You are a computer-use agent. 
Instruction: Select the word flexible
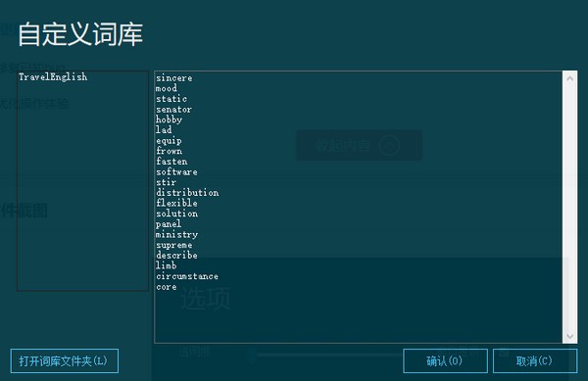(x=176, y=203)
